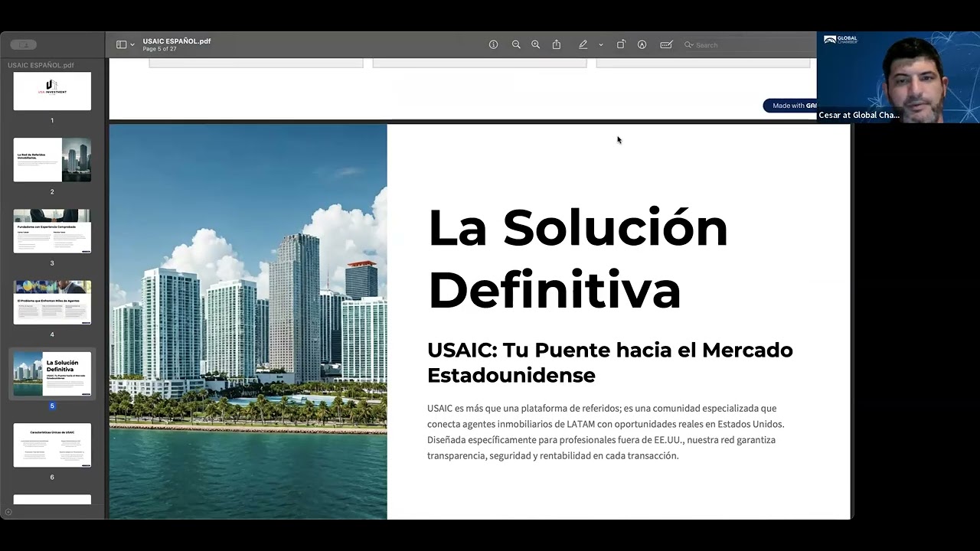Click the paragraph starting 'USAIC es más que'
The width and height of the screenshot is (980, 551).
pos(606,432)
